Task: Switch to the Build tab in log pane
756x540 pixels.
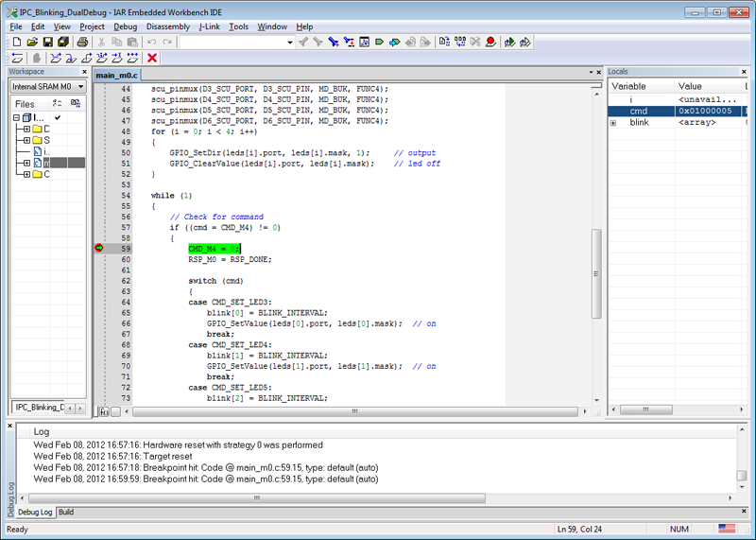Action: click(66, 512)
